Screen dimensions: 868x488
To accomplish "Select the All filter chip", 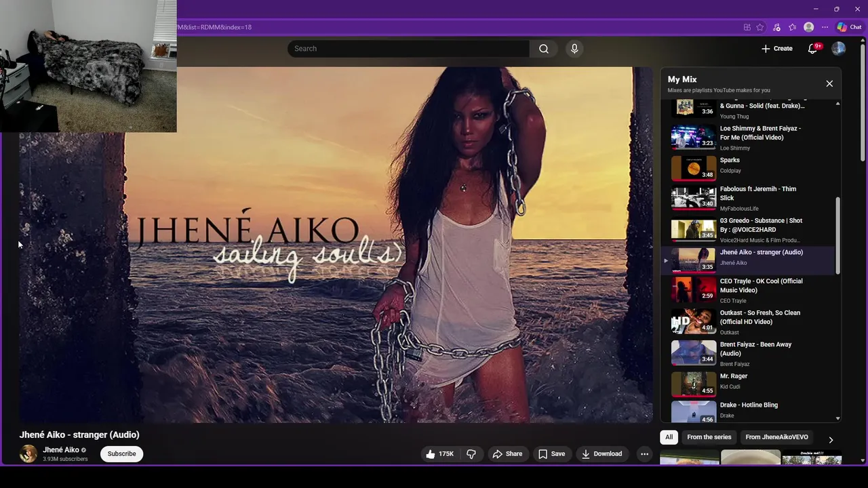I will click(x=669, y=437).
